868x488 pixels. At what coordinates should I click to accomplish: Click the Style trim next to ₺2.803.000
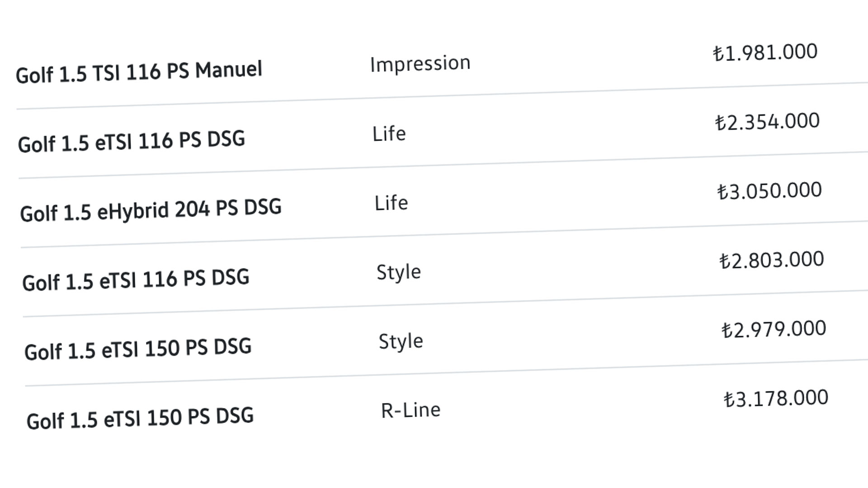coord(399,272)
